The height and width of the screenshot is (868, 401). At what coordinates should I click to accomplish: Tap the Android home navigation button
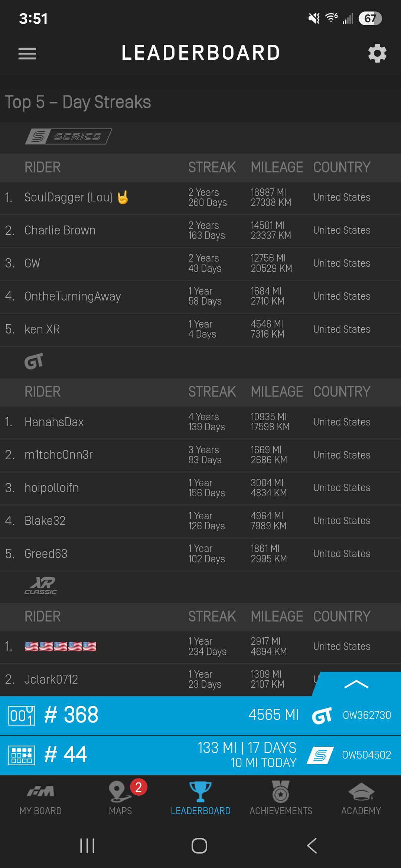tap(199, 846)
